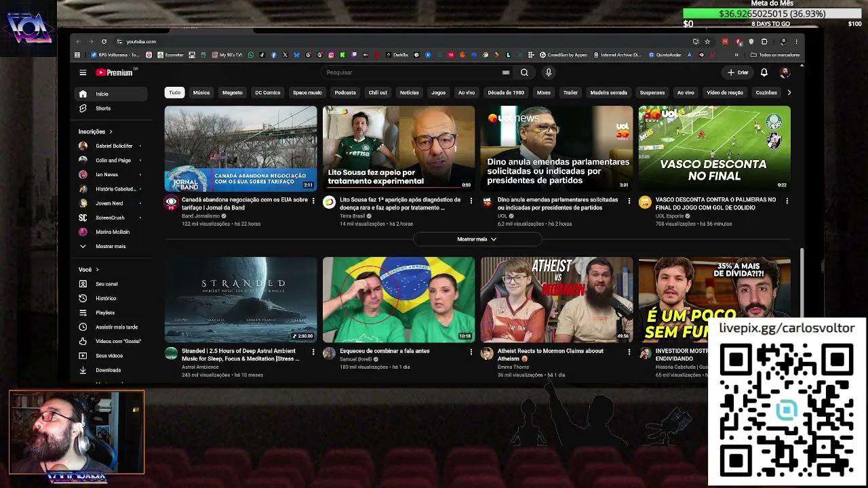This screenshot has height=488, width=868.
Task: Open Emma Thorne channel avatar
Action: tap(487, 353)
